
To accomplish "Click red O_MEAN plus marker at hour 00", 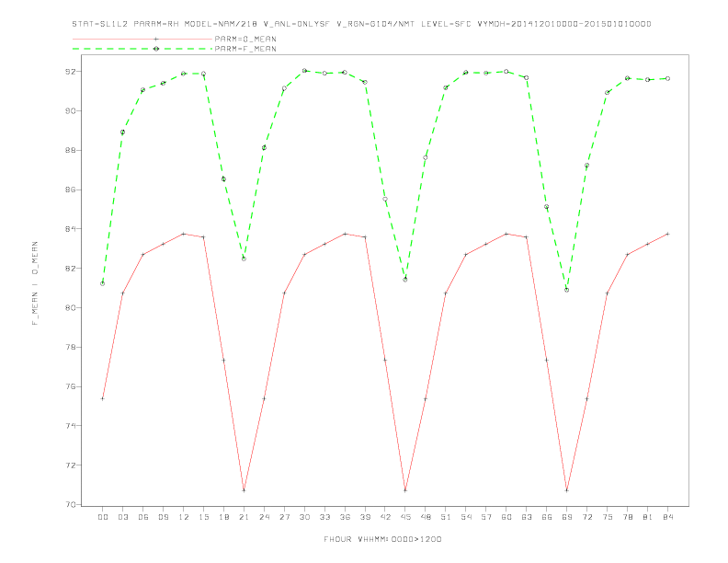I will 103,398.
